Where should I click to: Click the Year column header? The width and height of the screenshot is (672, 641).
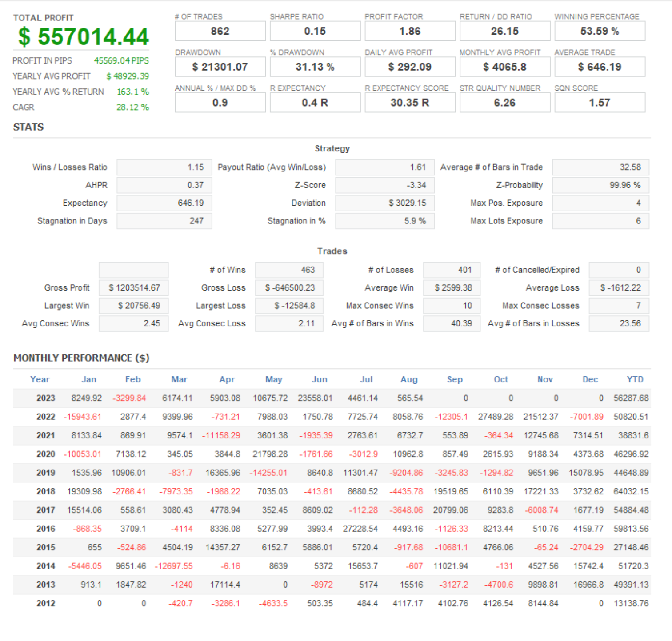[40, 379]
